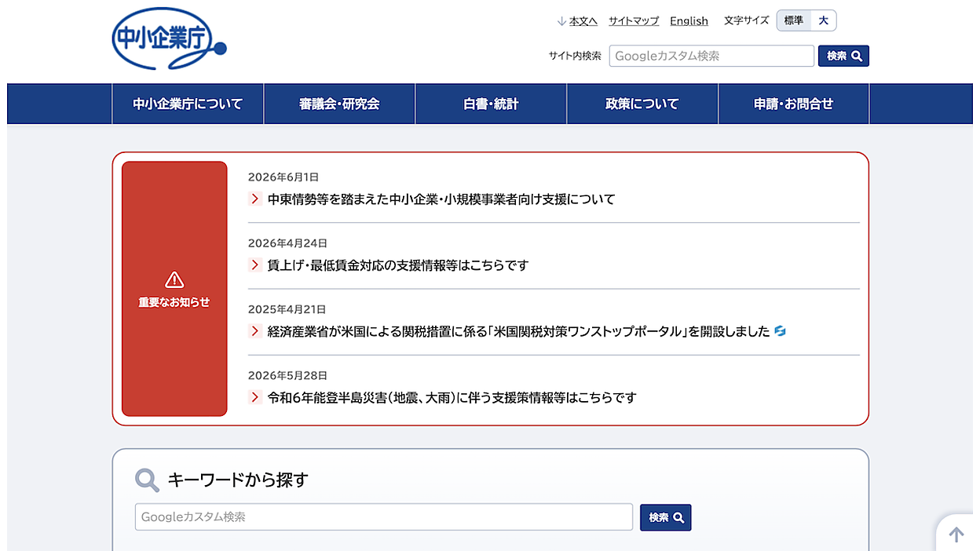Open 政策について menu
This screenshot has width=980, height=551.
pos(642,104)
